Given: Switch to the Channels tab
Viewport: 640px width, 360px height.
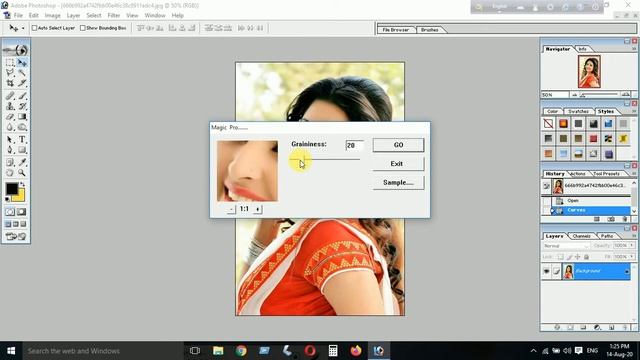Looking at the screenshot, I should [582, 236].
